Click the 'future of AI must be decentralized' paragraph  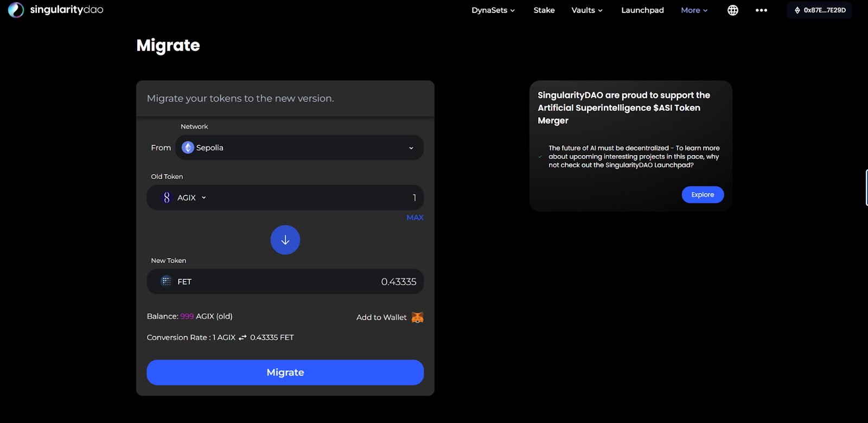pos(634,156)
